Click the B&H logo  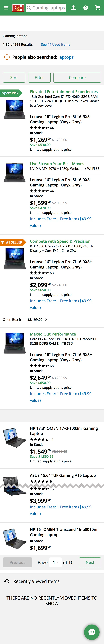point(18,8)
